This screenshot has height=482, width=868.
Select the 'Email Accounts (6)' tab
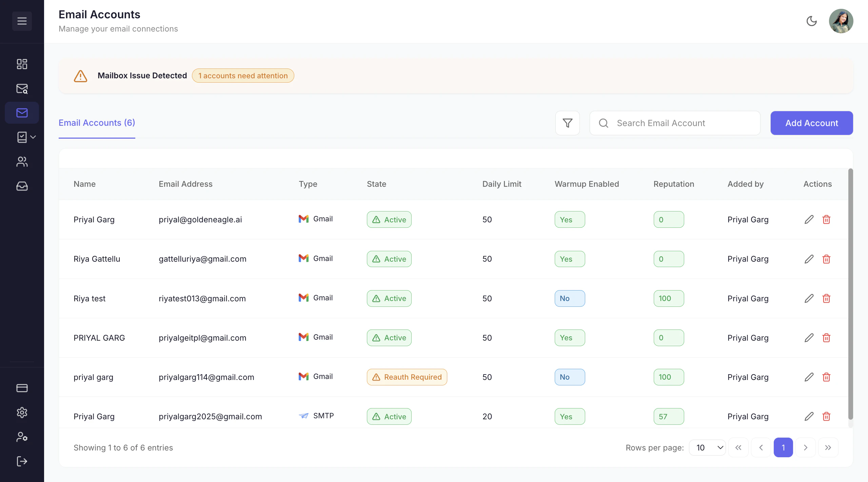[x=97, y=123]
